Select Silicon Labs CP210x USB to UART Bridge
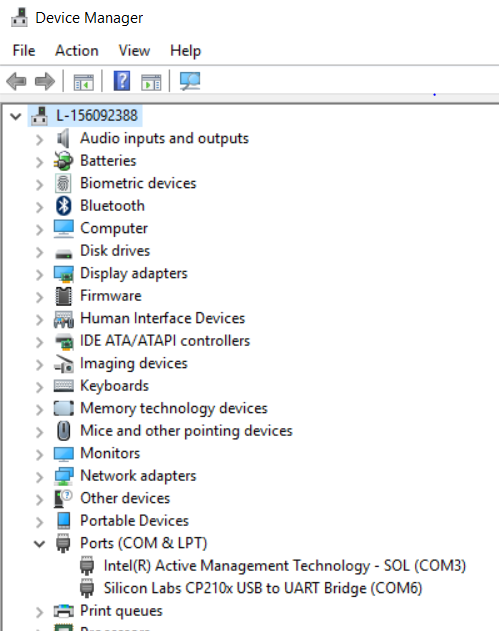Image resolution: width=499 pixels, height=631 pixels. pyautogui.click(x=263, y=588)
